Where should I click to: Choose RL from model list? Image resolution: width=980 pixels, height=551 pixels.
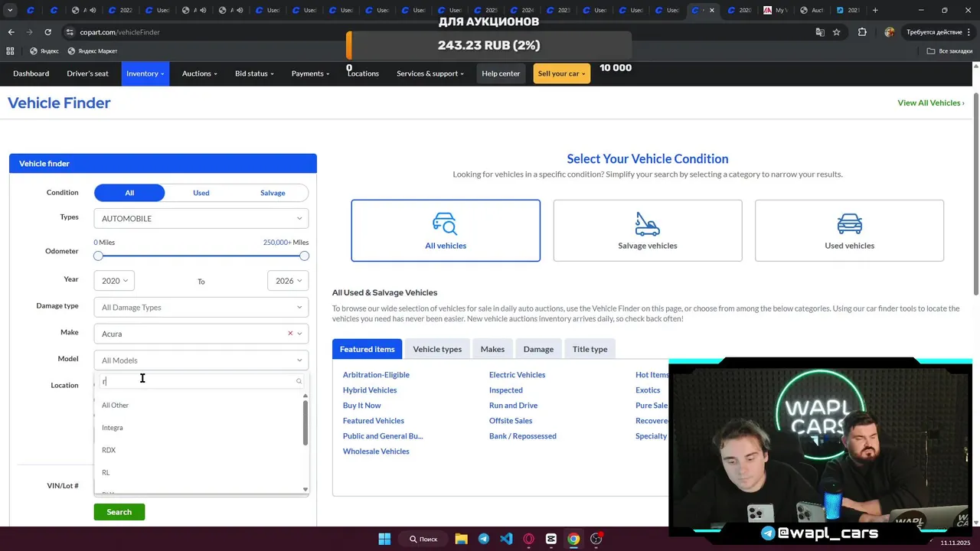[106, 473]
